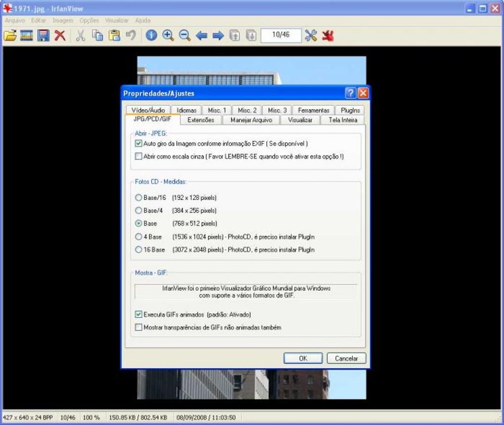Image resolution: width=504 pixels, height=425 pixels.
Task: Select 4 Base radio option
Action: pyautogui.click(x=138, y=236)
